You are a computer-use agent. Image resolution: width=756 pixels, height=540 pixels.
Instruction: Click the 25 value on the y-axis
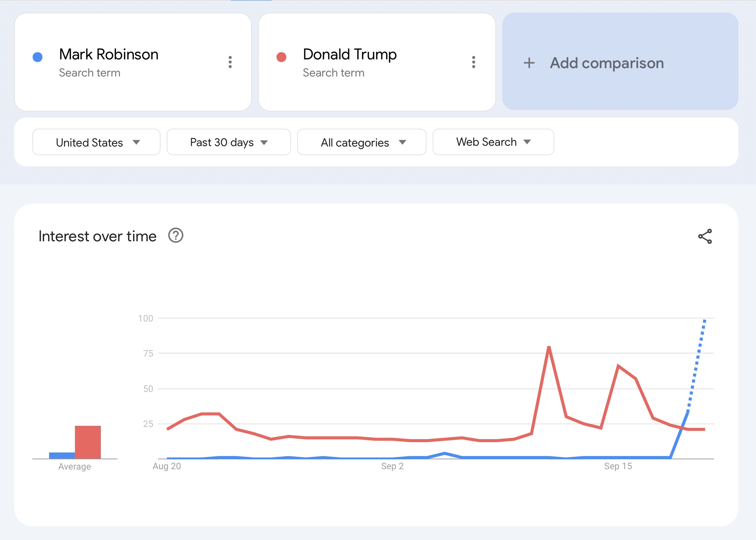[x=148, y=424]
